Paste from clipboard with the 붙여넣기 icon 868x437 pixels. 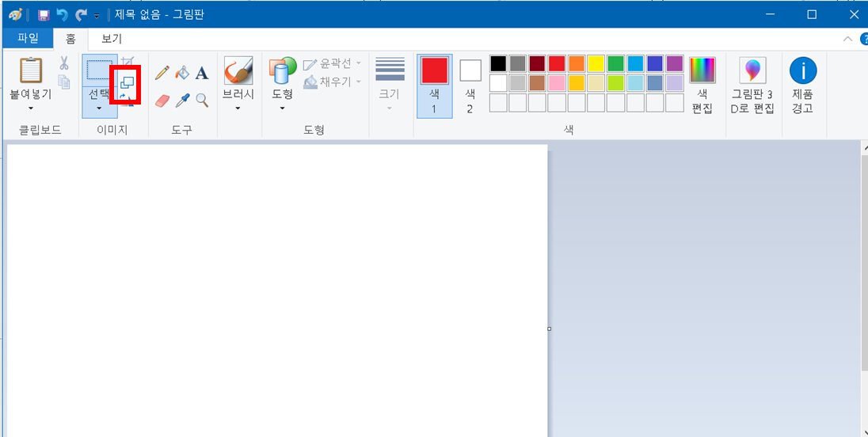(x=30, y=70)
